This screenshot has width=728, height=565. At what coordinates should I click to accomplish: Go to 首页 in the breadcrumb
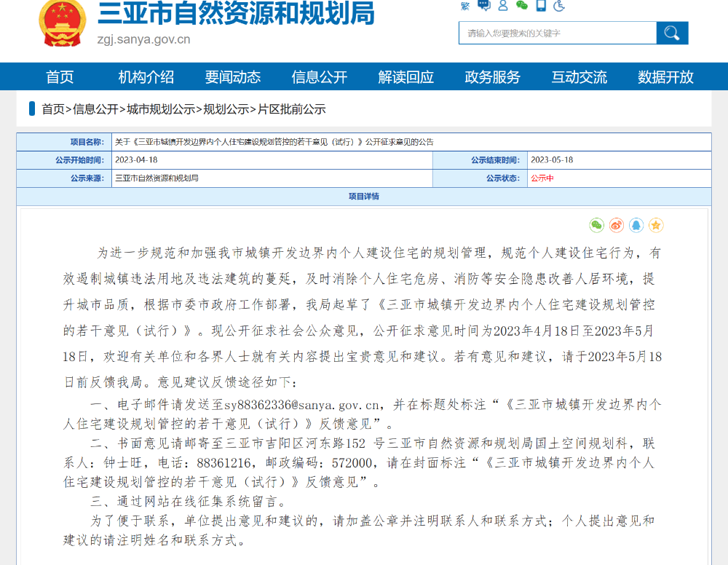point(53,109)
